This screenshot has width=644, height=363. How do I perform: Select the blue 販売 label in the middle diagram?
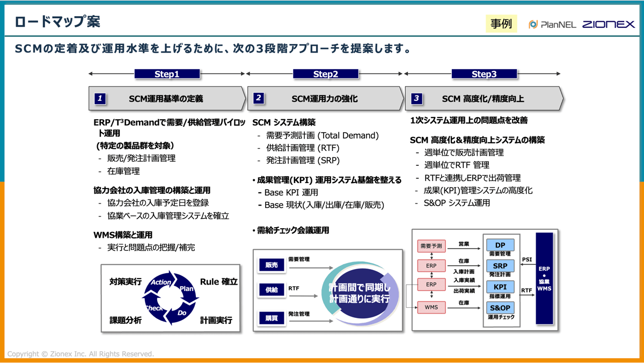point(272,265)
